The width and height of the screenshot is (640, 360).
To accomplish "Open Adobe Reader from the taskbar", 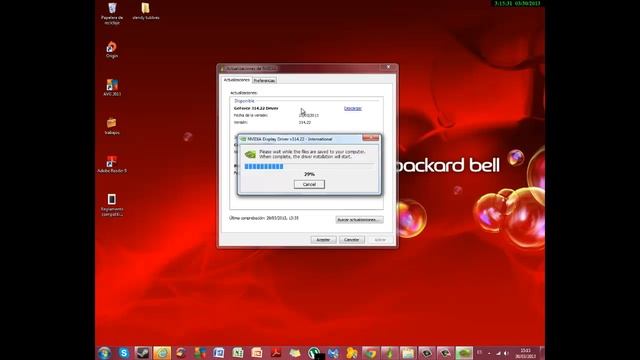I will [276, 353].
